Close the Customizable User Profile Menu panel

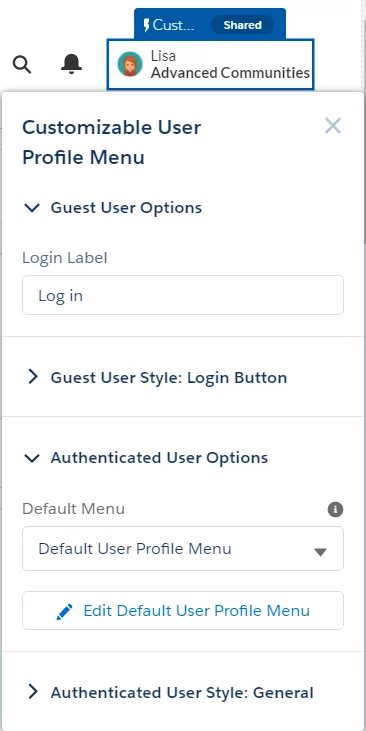(333, 126)
